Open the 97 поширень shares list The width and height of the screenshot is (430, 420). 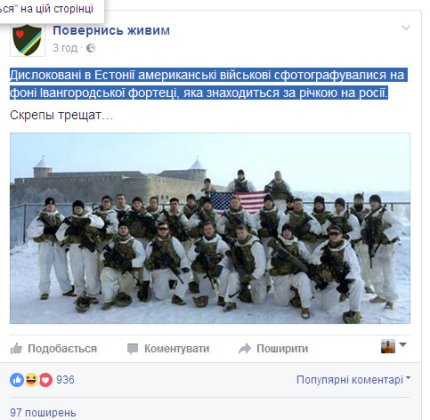(43, 413)
